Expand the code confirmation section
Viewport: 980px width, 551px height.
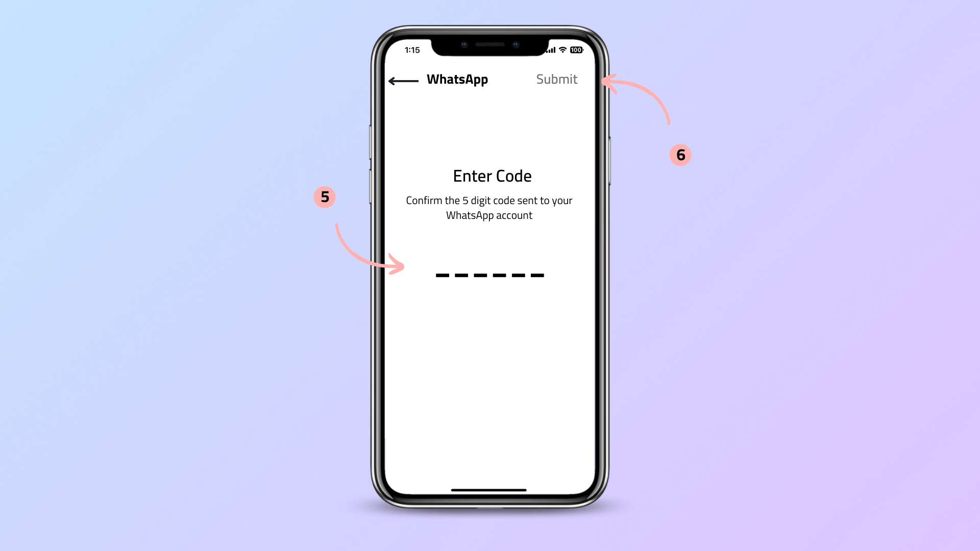[x=489, y=274]
